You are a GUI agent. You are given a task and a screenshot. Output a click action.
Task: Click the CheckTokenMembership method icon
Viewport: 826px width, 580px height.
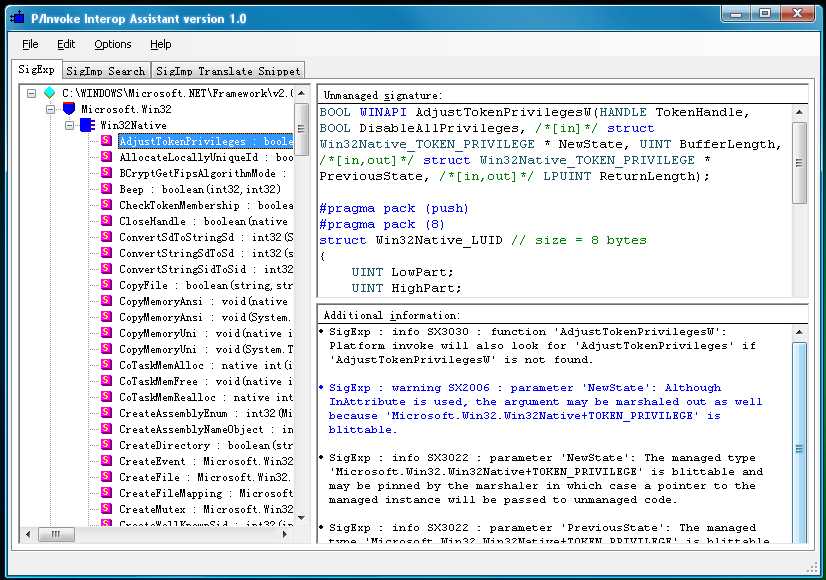pos(106,204)
